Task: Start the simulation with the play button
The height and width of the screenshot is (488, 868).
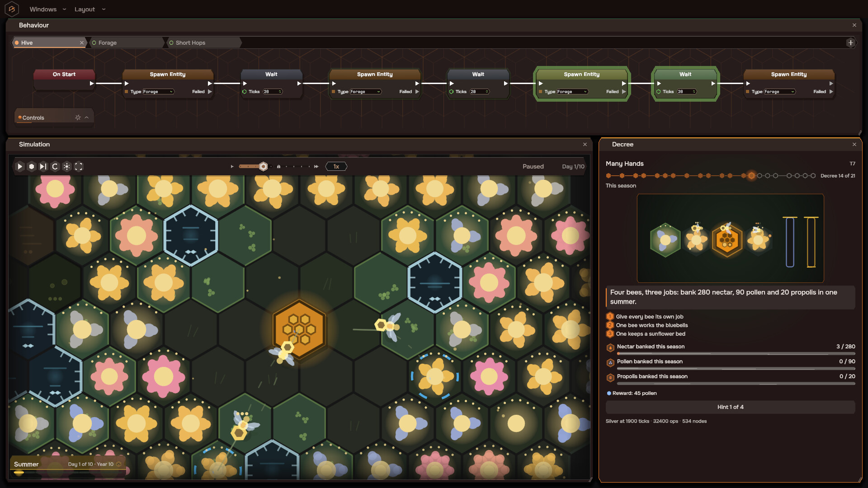Action: pos(19,167)
